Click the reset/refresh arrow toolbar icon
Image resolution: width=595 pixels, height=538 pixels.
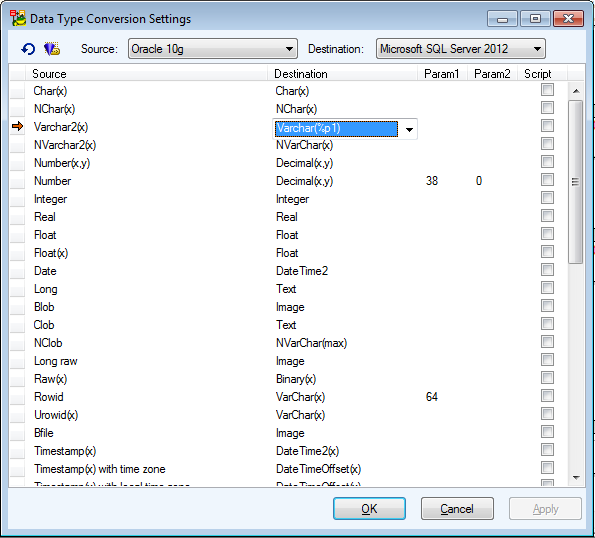pyautogui.click(x=28, y=49)
